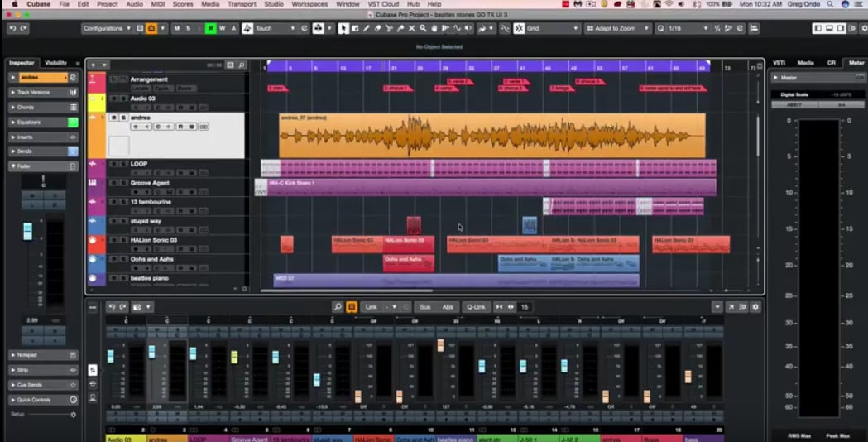Viewport: 868px width, 442px height.
Task: Select the Draw pencil tool
Action: (x=366, y=28)
